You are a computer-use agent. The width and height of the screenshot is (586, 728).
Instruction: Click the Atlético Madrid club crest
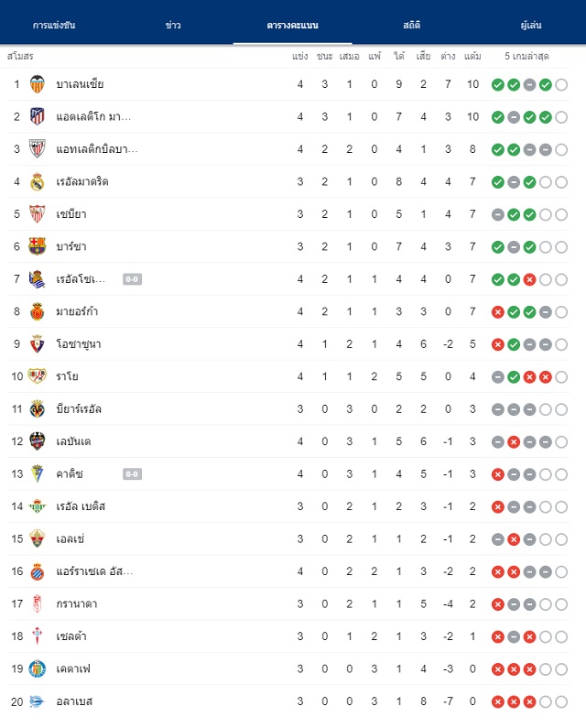coord(38,116)
